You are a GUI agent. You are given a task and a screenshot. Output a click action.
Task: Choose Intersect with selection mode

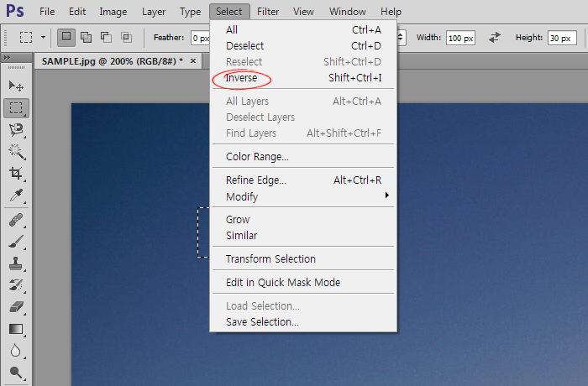(x=126, y=38)
